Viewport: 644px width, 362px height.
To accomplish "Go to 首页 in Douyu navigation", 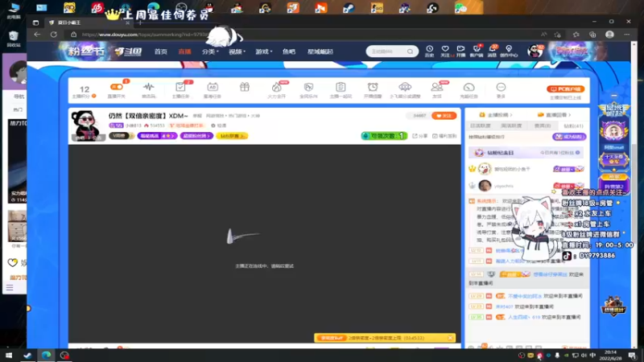I will tap(160, 51).
